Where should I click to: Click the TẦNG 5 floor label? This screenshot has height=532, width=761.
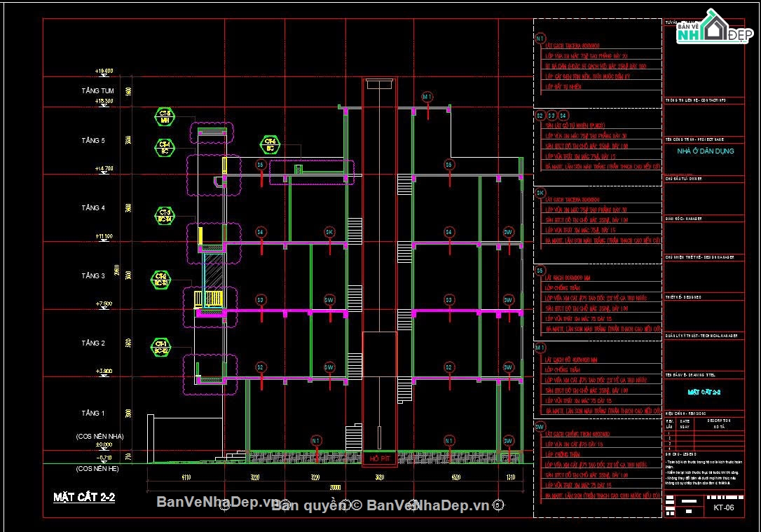click(x=93, y=140)
